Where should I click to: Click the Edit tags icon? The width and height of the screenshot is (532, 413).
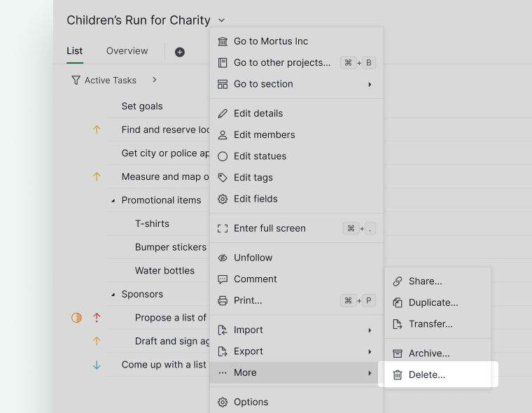pos(223,178)
